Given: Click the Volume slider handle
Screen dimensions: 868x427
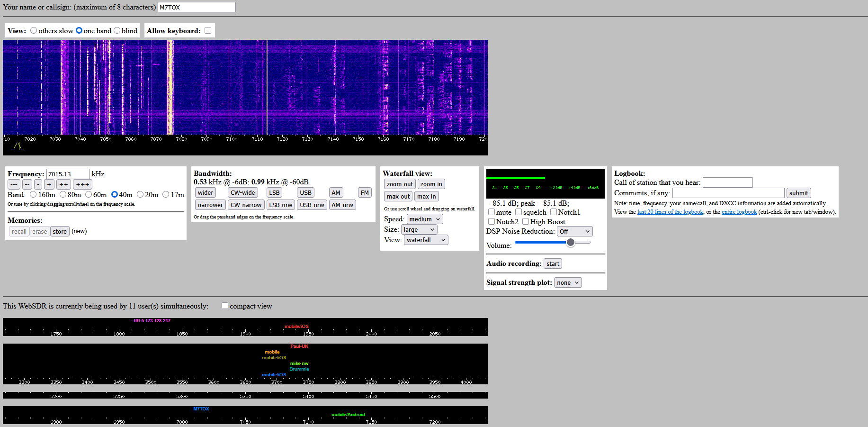Looking at the screenshot, I should click(x=571, y=242).
